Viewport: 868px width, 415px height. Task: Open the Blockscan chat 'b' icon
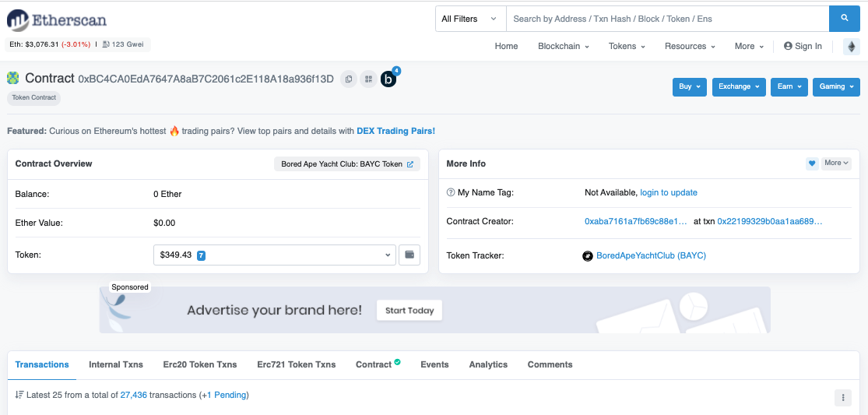pos(388,79)
